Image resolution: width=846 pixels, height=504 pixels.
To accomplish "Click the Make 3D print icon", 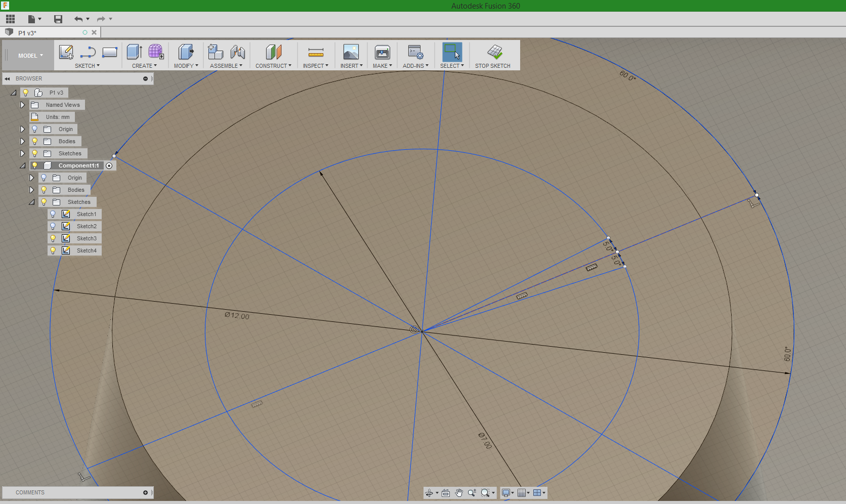I will pos(383,52).
